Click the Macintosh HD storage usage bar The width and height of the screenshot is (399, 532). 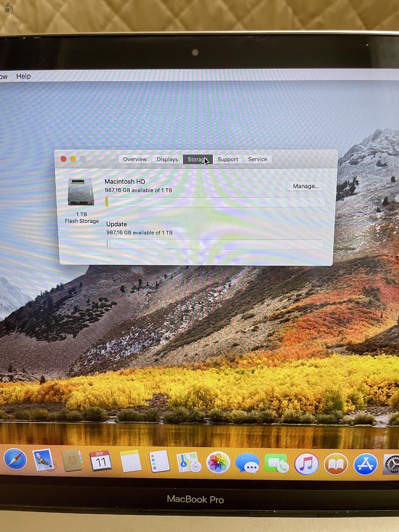click(x=215, y=202)
